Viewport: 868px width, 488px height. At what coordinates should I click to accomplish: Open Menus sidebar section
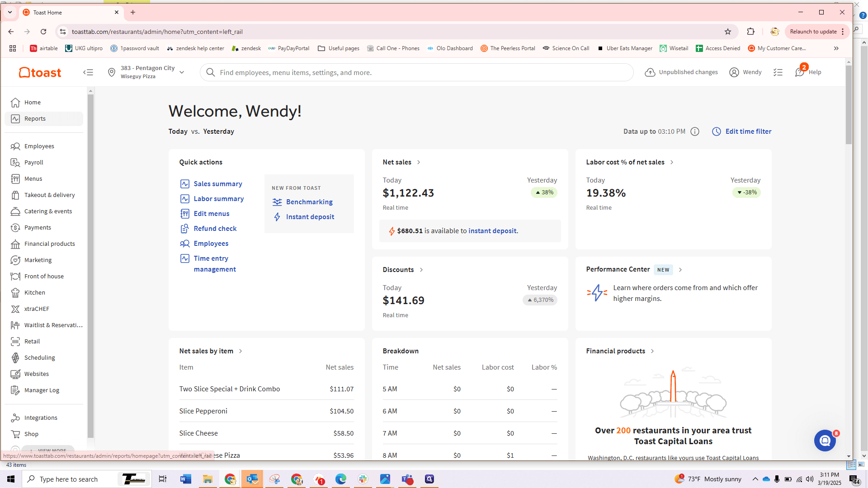tap(44, 179)
